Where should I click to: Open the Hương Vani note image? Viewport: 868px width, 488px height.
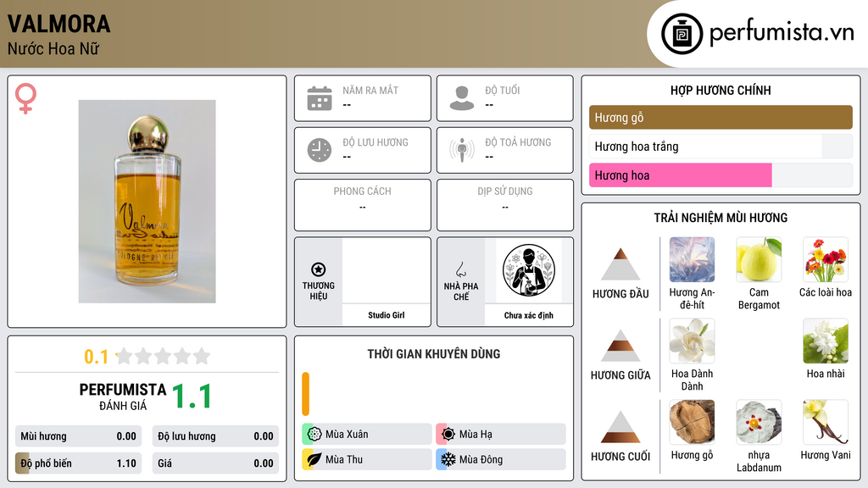point(826,422)
